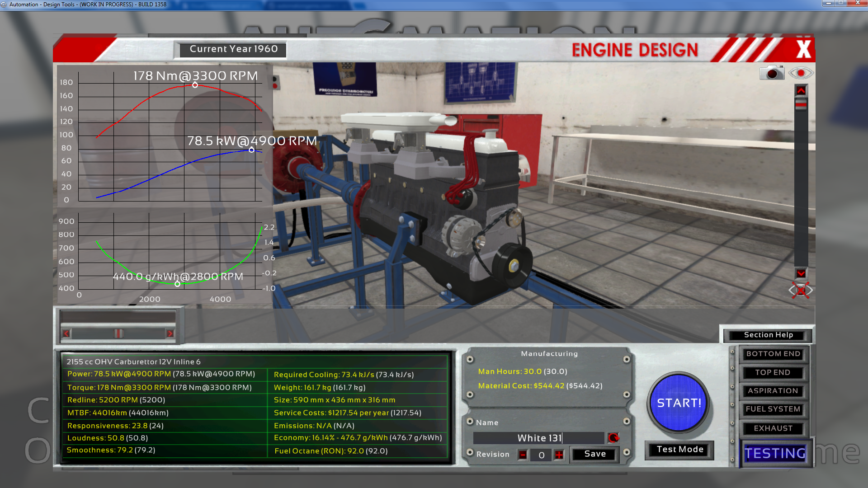Close Engine Design with the X icon

tap(803, 49)
